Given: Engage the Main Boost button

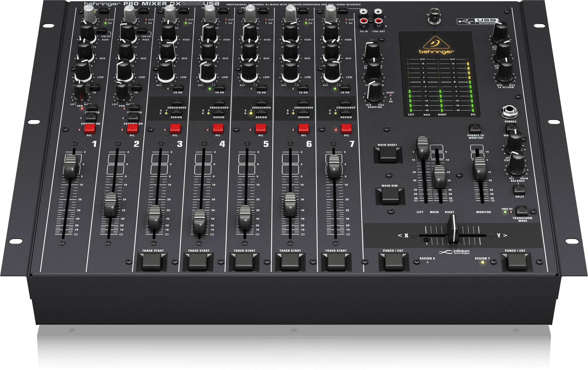Looking at the screenshot, I should 388,155.
